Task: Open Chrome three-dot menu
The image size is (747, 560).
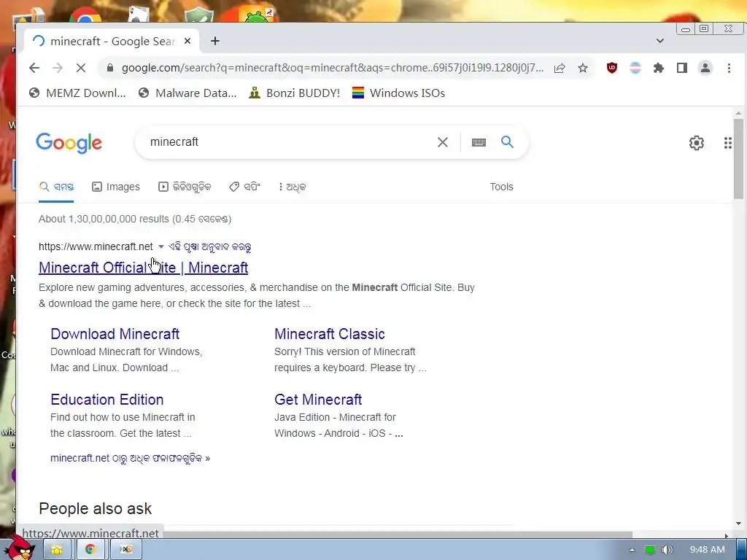Action: click(x=729, y=68)
